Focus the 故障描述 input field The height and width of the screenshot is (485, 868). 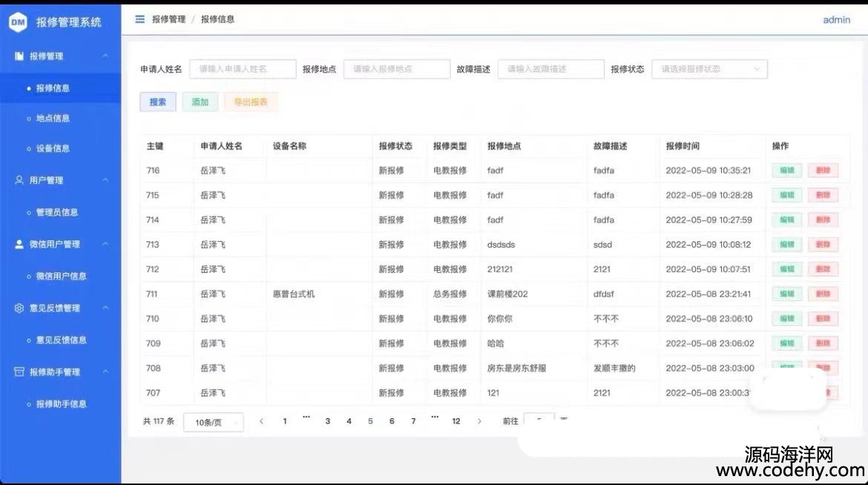point(550,69)
